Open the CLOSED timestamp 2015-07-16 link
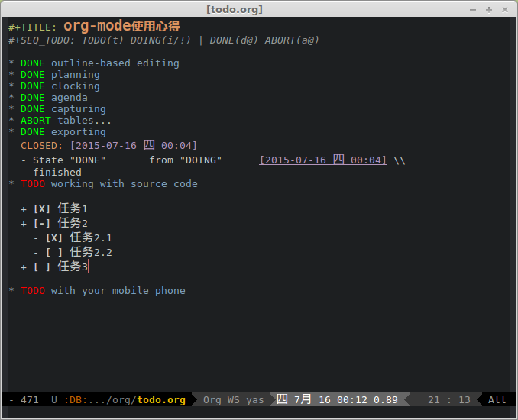 134,145
